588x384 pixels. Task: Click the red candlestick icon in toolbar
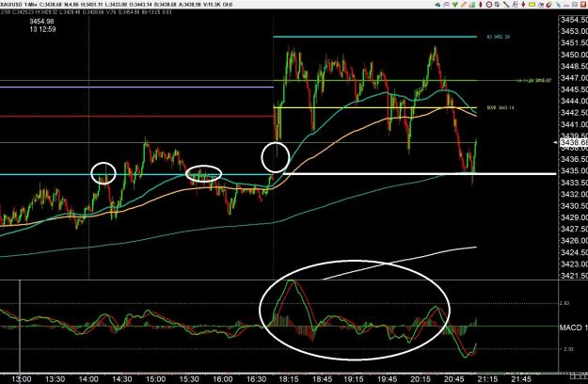click(x=481, y=5)
